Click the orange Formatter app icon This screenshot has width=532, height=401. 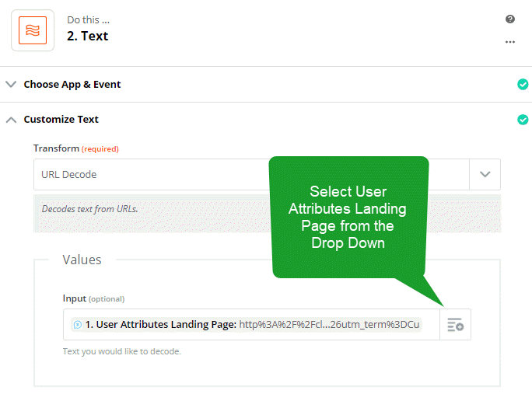pyautogui.click(x=33, y=30)
